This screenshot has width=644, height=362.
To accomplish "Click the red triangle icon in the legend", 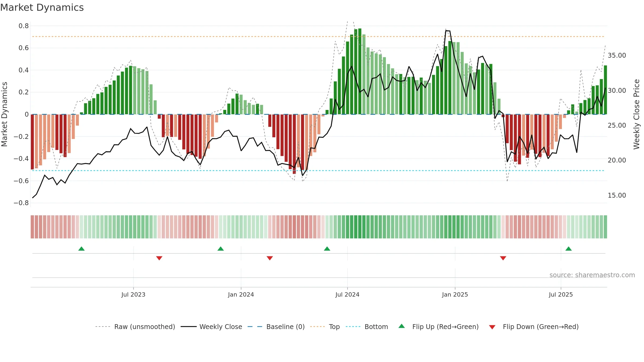I will click(x=492, y=327).
